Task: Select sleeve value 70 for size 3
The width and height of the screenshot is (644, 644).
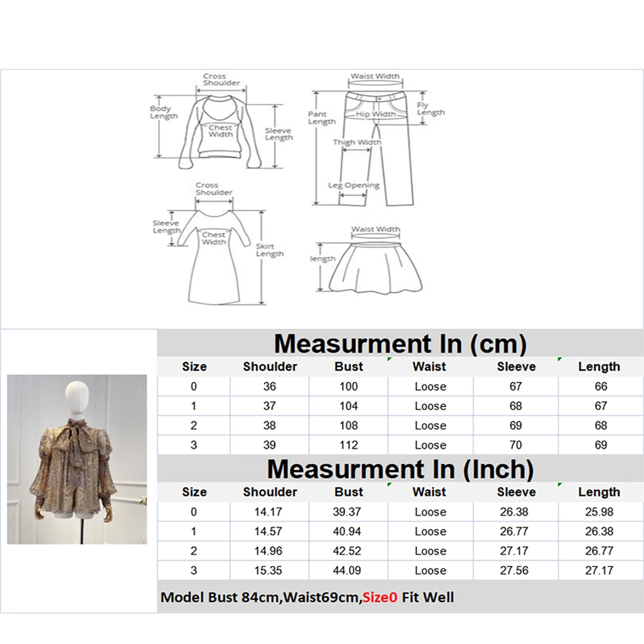Action: pyautogui.click(x=516, y=445)
